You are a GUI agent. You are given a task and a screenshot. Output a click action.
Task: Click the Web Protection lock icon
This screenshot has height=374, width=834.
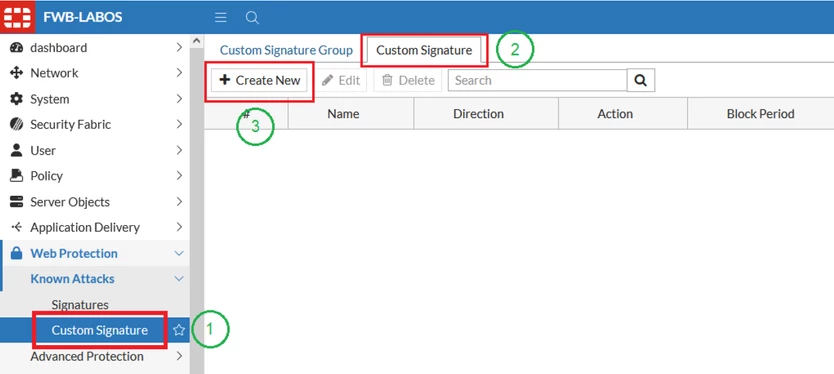tap(16, 253)
